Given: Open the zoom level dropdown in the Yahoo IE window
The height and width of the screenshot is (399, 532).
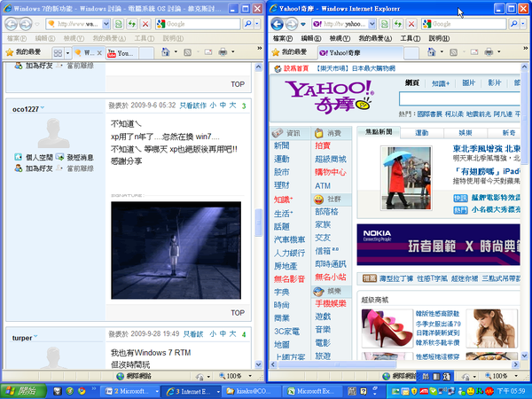Looking at the screenshot, I should 516,376.
